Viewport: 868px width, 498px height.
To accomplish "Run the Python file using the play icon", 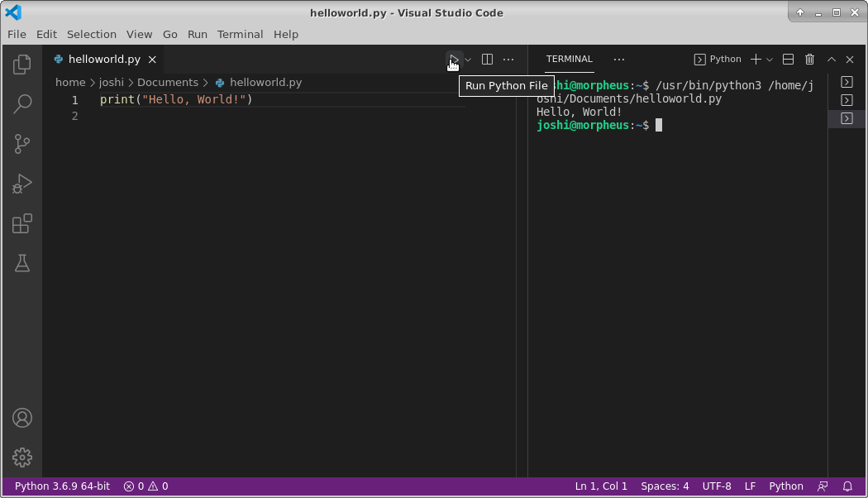I will (x=453, y=59).
